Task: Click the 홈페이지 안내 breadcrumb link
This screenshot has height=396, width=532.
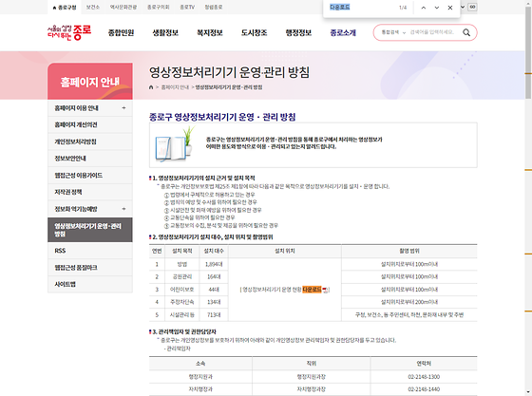Action: (x=175, y=87)
